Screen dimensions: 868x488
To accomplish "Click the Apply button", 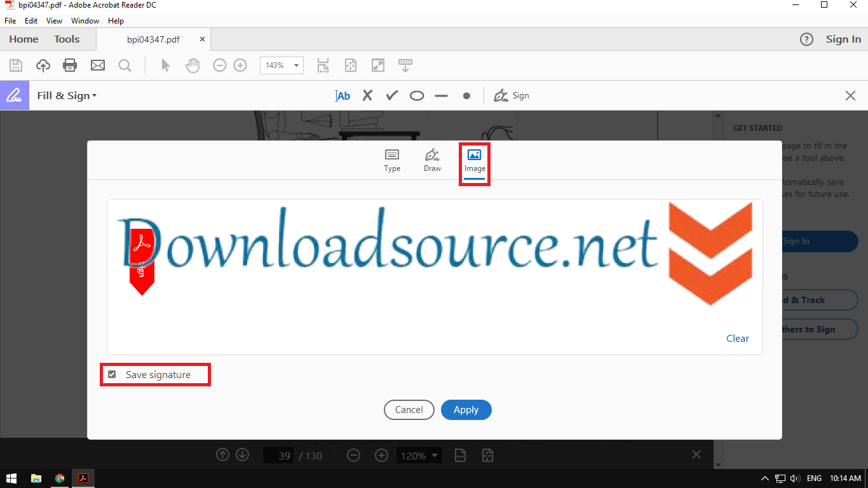I will pos(466,410).
